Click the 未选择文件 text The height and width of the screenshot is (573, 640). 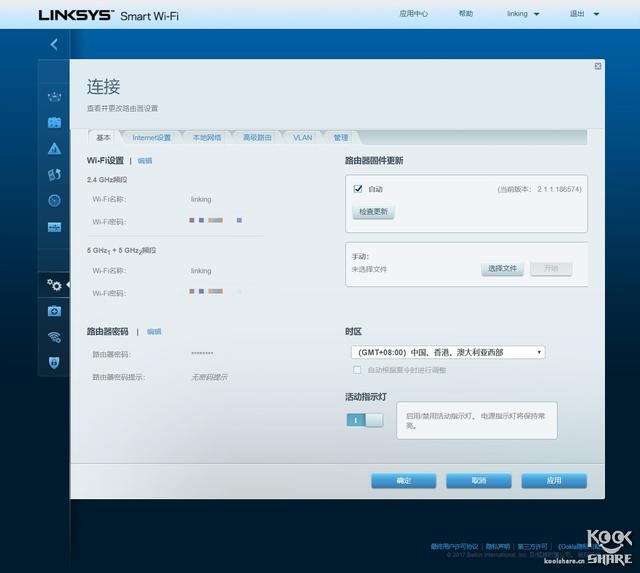[369, 269]
